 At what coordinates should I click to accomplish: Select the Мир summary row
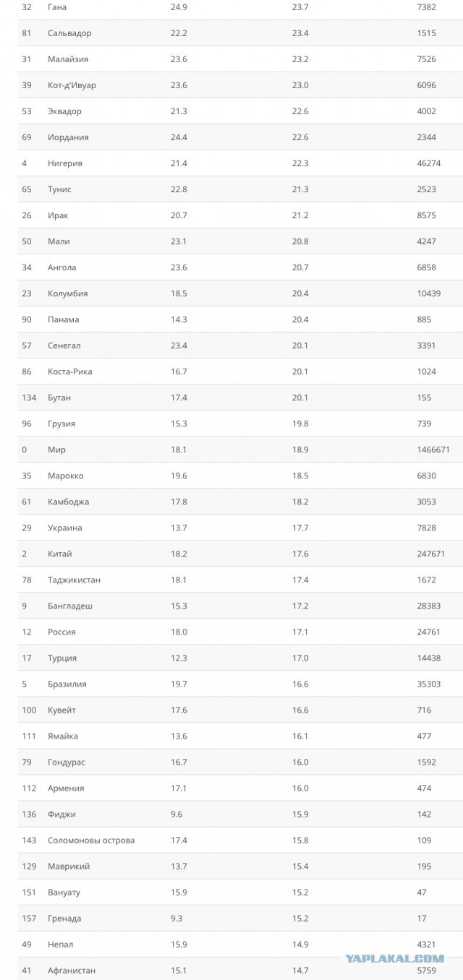[240, 450]
